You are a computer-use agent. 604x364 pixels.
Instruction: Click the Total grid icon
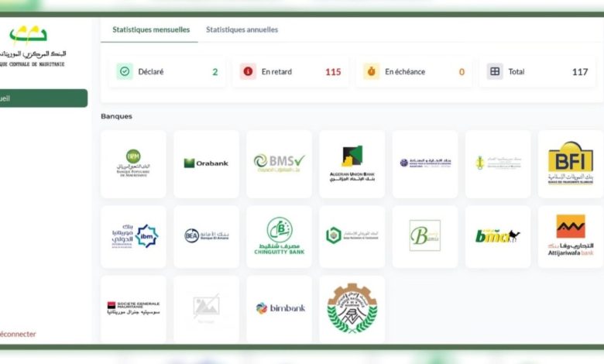[495, 71]
